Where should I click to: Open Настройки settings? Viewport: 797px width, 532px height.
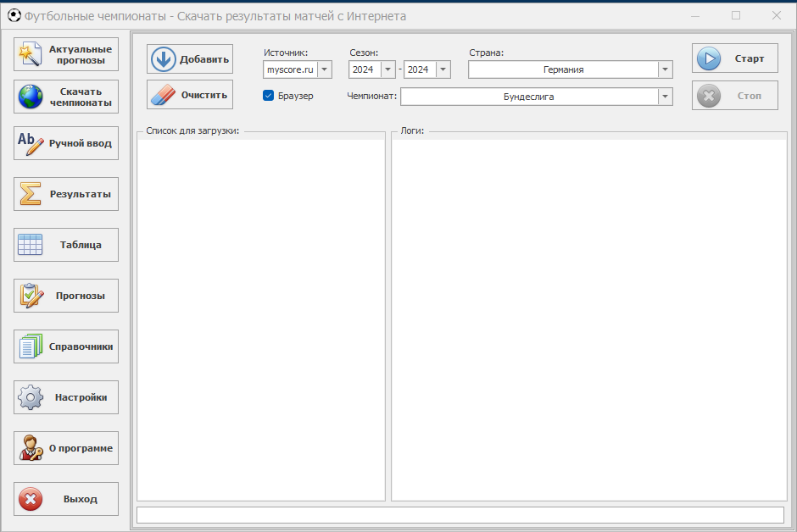(66, 397)
